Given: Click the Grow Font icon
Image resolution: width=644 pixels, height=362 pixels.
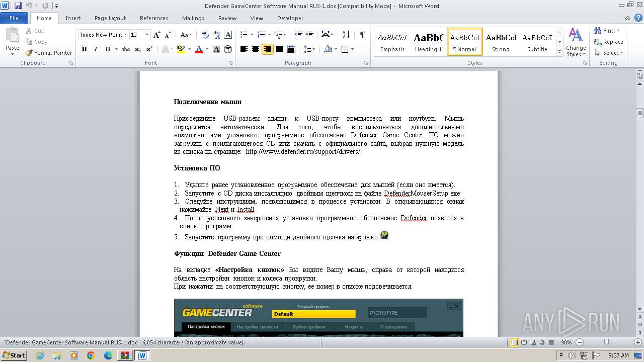Looking at the screenshot, I should click(157, 35).
